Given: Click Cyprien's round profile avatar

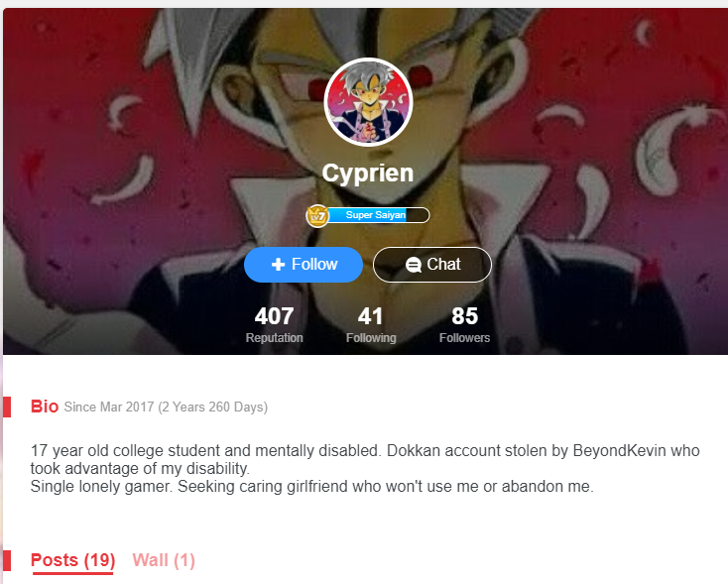Looking at the screenshot, I should (368, 102).
